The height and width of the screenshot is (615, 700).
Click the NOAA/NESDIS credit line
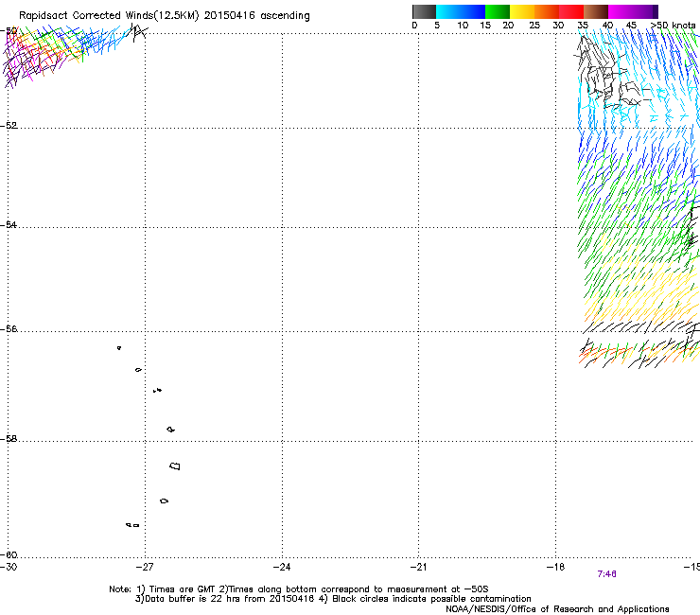(x=557, y=609)
